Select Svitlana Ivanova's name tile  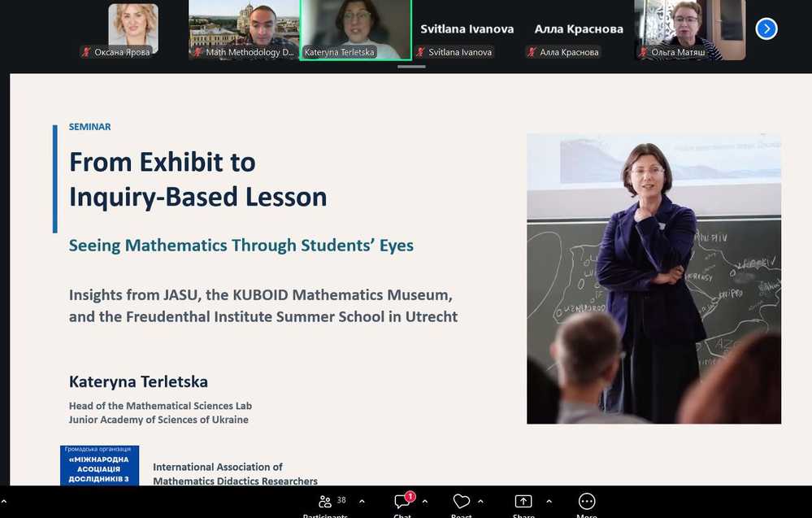pos(467,30)
